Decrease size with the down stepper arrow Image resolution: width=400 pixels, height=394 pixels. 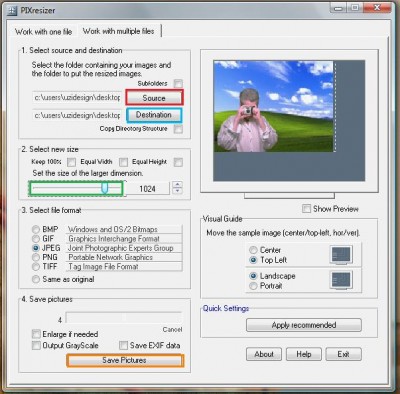click(177, 191)
